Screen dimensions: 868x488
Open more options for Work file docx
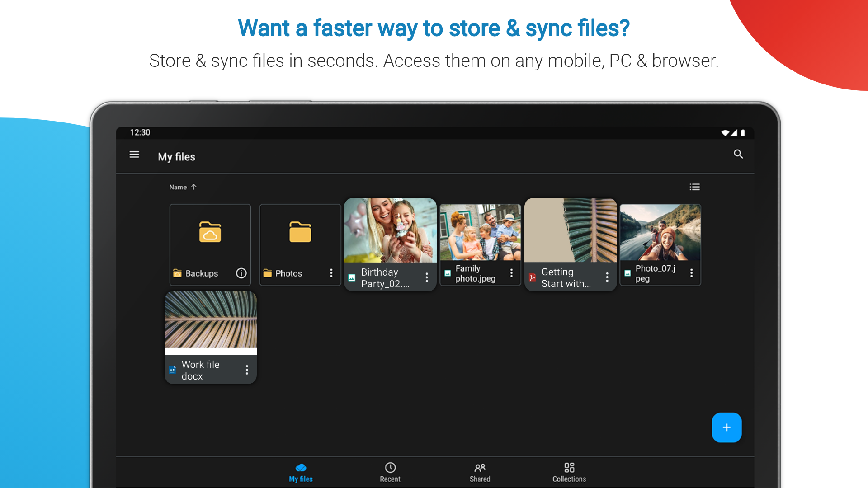click(247, 370)
